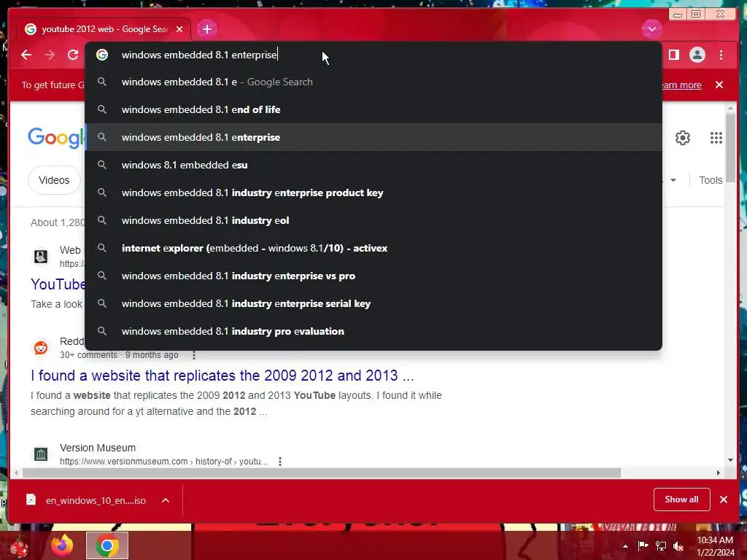Click the forward navigation arrow
This screenshot has width=747, height=560.
[50, 55]
